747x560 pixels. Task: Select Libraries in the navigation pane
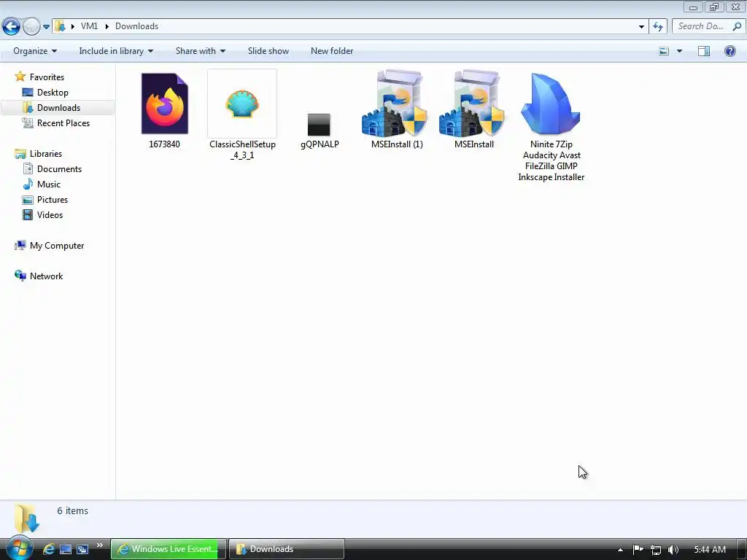coord(46,154)
